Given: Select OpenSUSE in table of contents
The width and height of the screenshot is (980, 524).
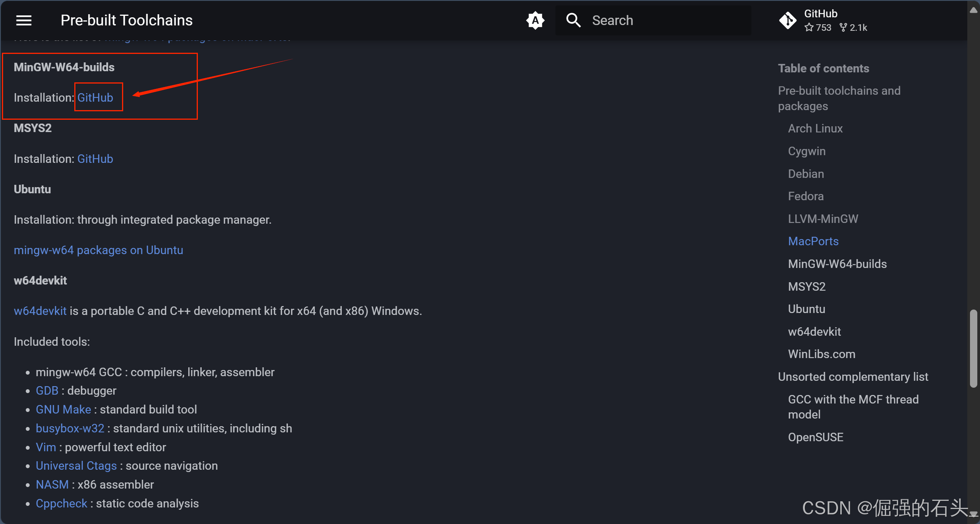Looking at the screenshot, I should tap(815, 437).
